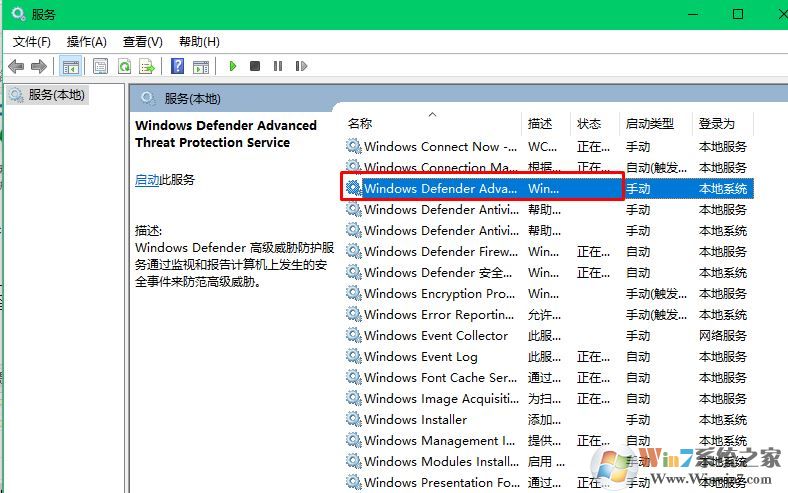Select Windows Event Collector service row
788x493 pixels.
pos(549,335)
